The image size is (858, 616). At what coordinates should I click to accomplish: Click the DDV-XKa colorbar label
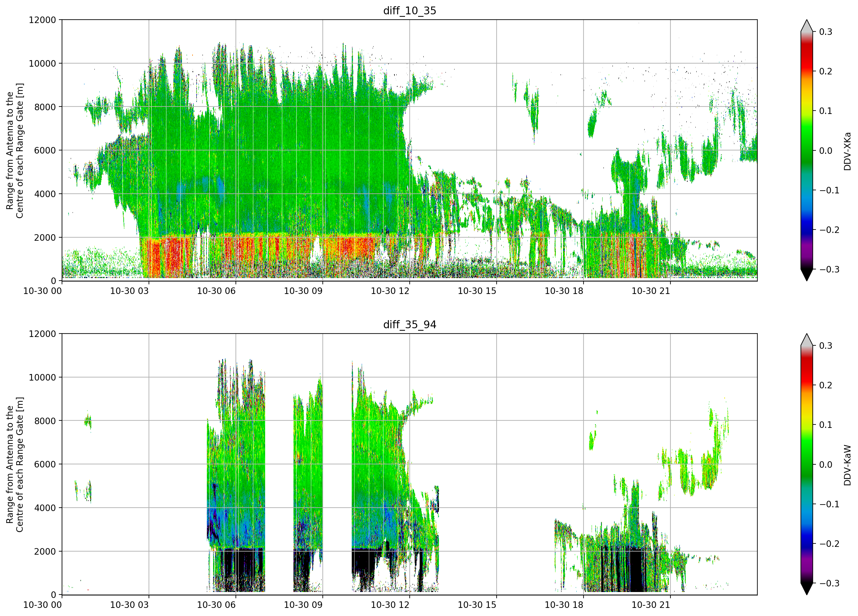coord(847,151)
